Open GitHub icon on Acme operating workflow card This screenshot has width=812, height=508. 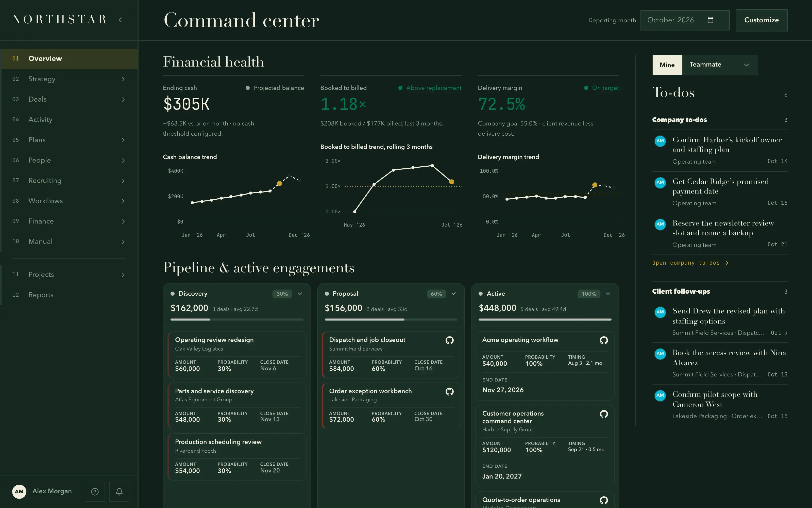pyautogui.click(x=604, y=340)
